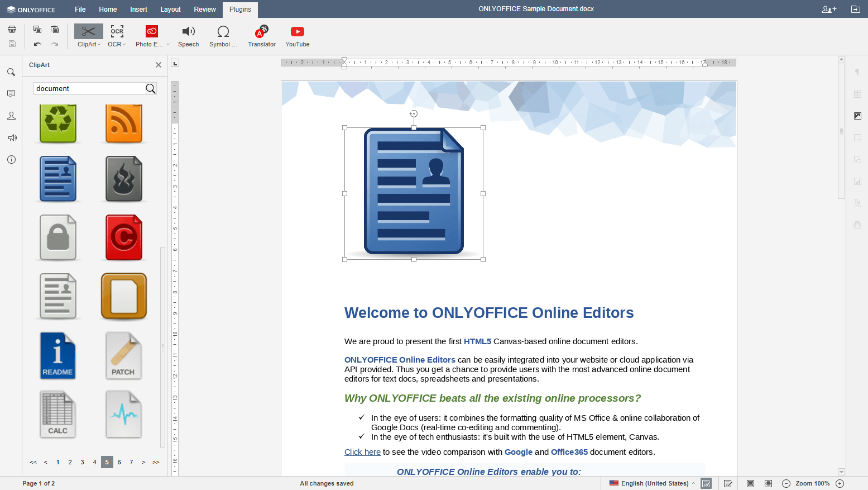Print the document using the printer icon
This screenshot has width=868, height=490.
point(12,30)
